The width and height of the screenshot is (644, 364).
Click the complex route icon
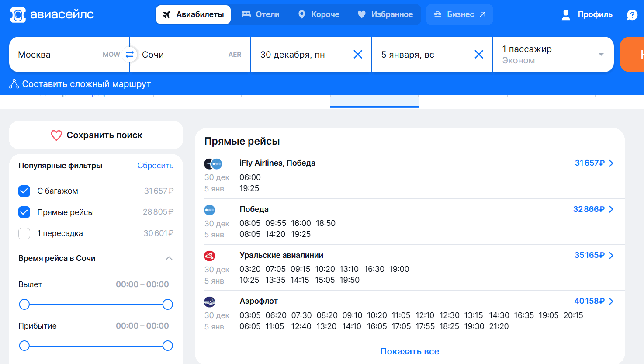tap(14, 84)
